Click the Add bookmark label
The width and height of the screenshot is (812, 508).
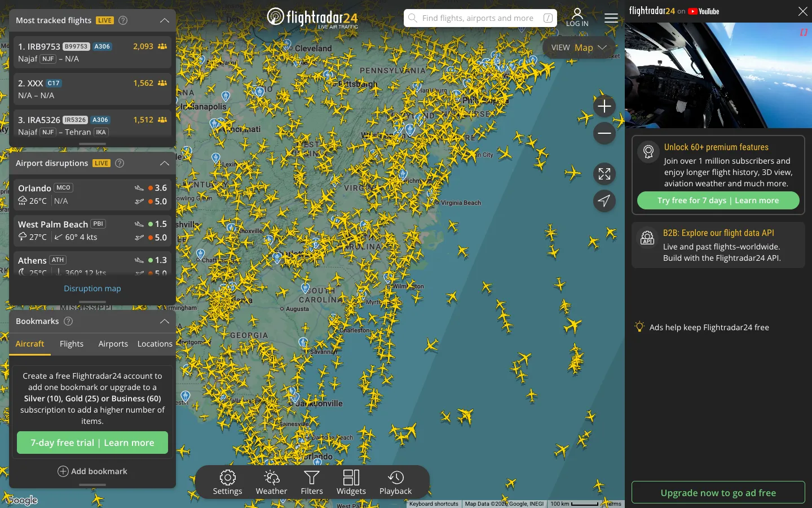[99, 471]
